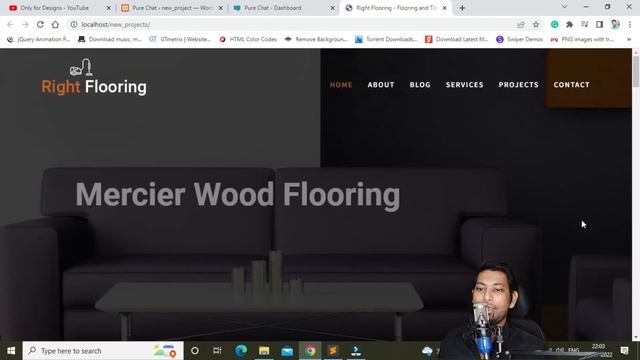Image resolution: width=640 pixels, height=360 pixels.
Task: Open HTML Color Codes bookmark
Action: [x=248, y=39]
